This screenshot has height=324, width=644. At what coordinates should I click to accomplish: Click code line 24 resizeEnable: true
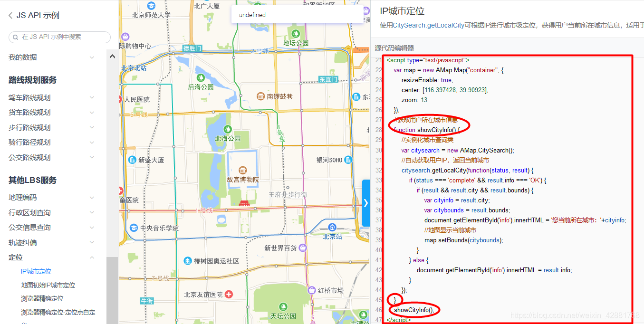click(427, 80)
